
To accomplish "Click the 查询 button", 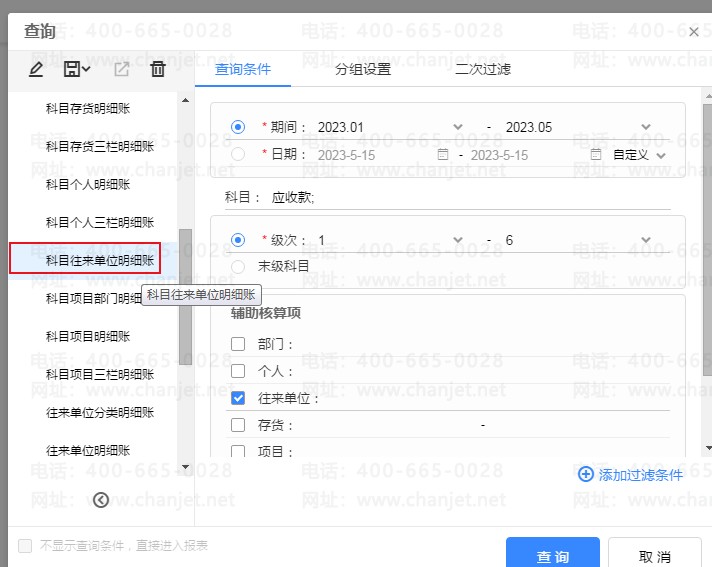I will (553, 552).
